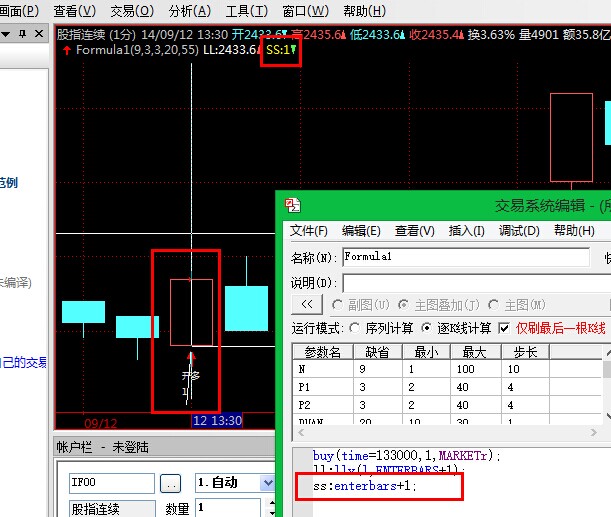Open the 窗口(W) menu
The image size is (611, 517).
tap(306, 11)
